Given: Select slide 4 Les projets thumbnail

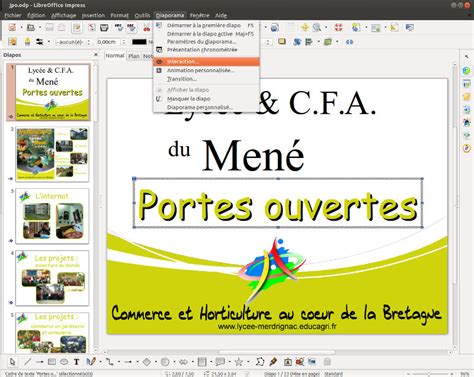Looking at the screenshot, I should point(53,278).
